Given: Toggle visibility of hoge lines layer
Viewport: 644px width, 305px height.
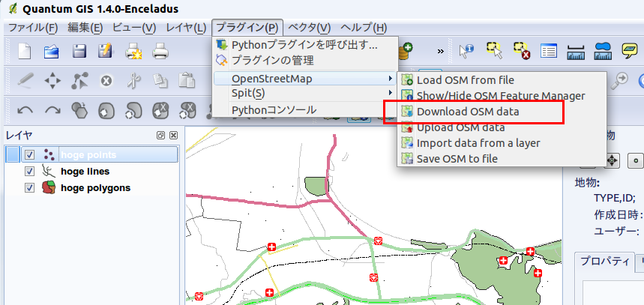Looking at the screenshot, I should coord(29,171).
